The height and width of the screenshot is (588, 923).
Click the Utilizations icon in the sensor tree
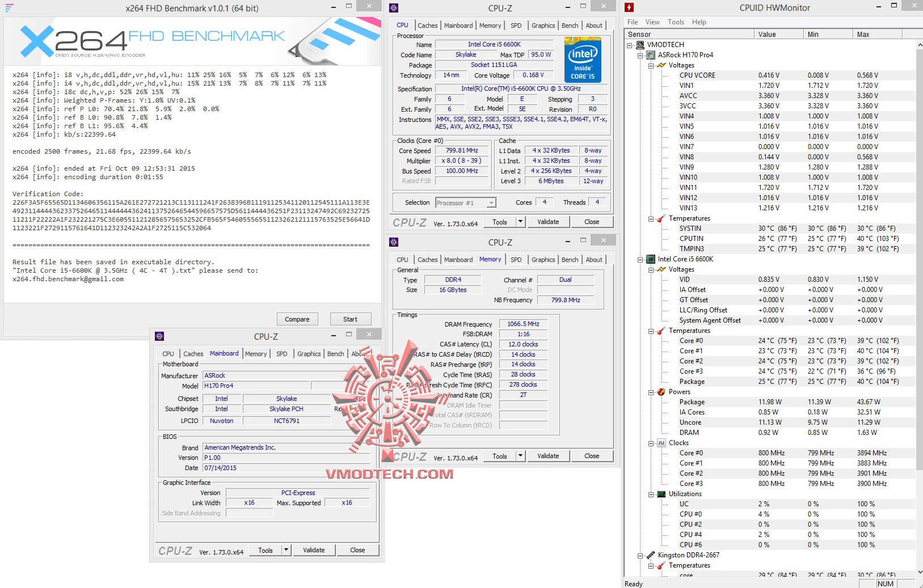tap(661, 494)
